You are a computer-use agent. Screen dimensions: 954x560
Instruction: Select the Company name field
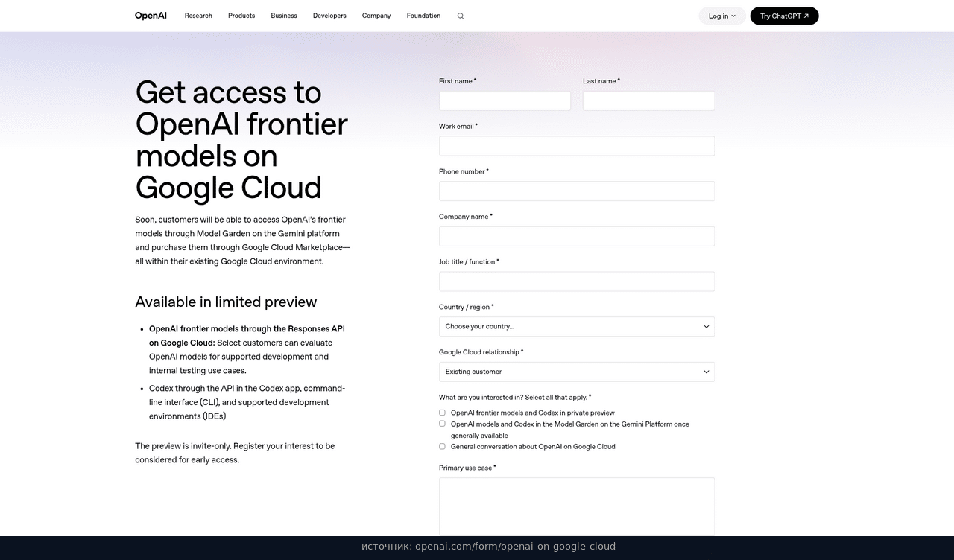(577, 236)
